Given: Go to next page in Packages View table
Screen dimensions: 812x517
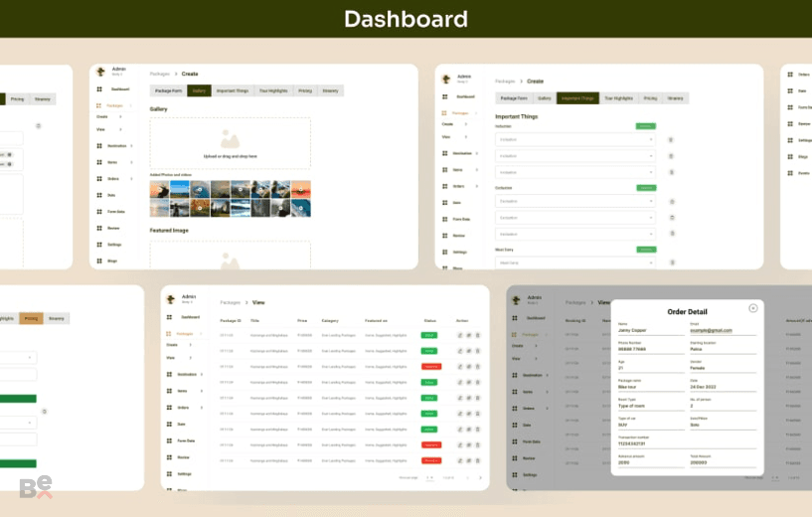Looking at the screenshot, I should pos(480,477).
